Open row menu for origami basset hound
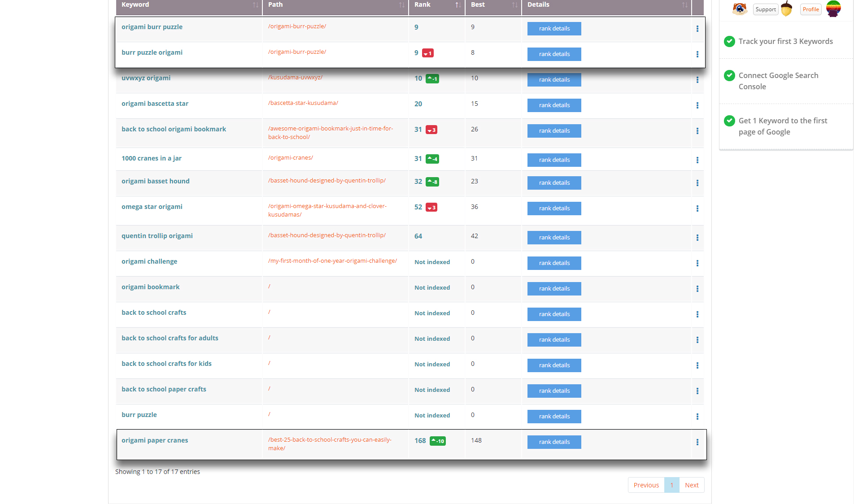Screen dimensions: 854x504 coord(697,183)
